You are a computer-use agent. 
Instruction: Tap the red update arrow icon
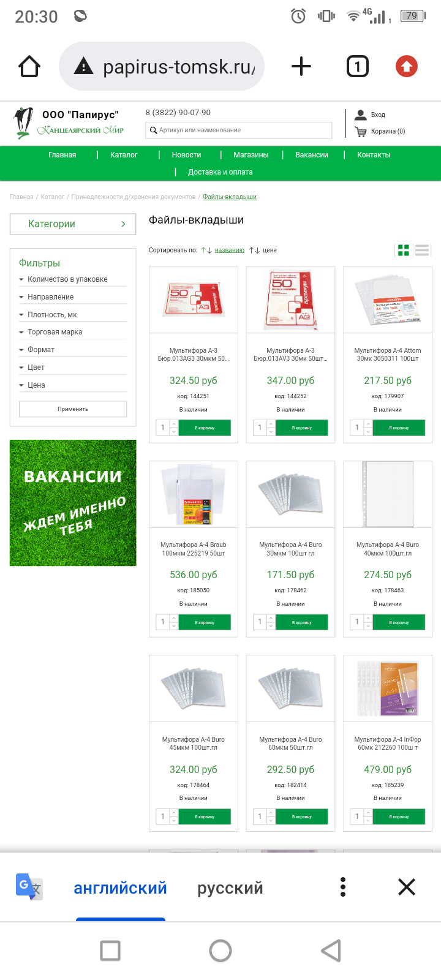(x=407, y=66)
